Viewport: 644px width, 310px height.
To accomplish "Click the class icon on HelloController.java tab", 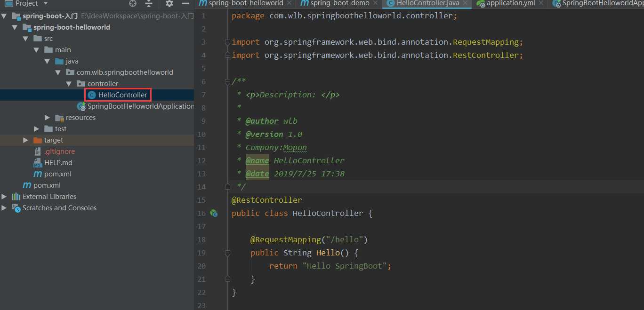I will (x=391, y=3).
